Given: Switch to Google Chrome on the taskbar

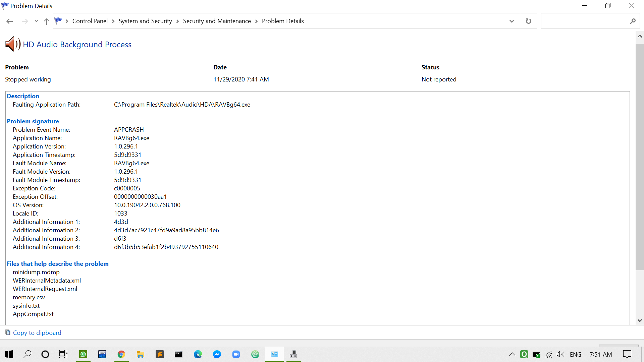Looking at the screenshot, I should [x=121, y=354].
